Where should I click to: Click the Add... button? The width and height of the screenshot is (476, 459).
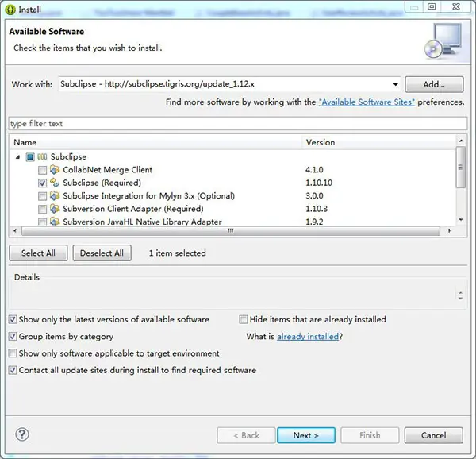point(434,84)
